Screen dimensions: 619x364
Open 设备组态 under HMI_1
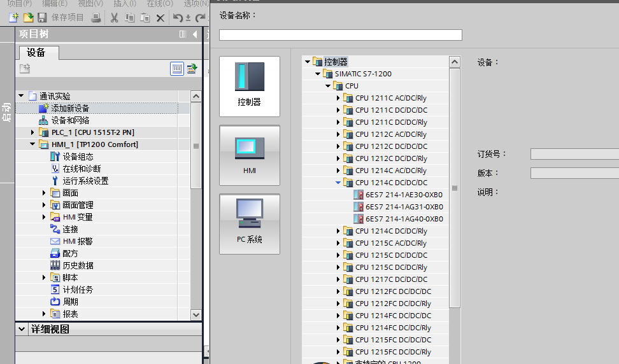tap(78, 157)
